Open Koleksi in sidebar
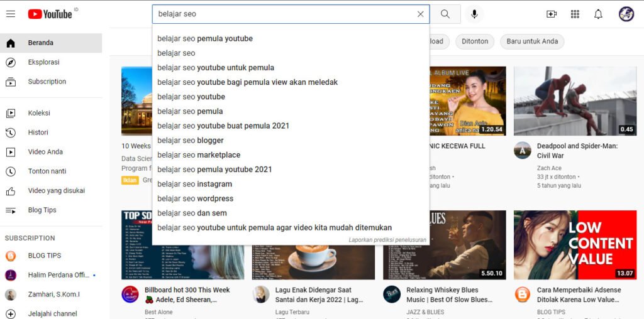This screenshot has height=319, width=644. pos(51,113)
